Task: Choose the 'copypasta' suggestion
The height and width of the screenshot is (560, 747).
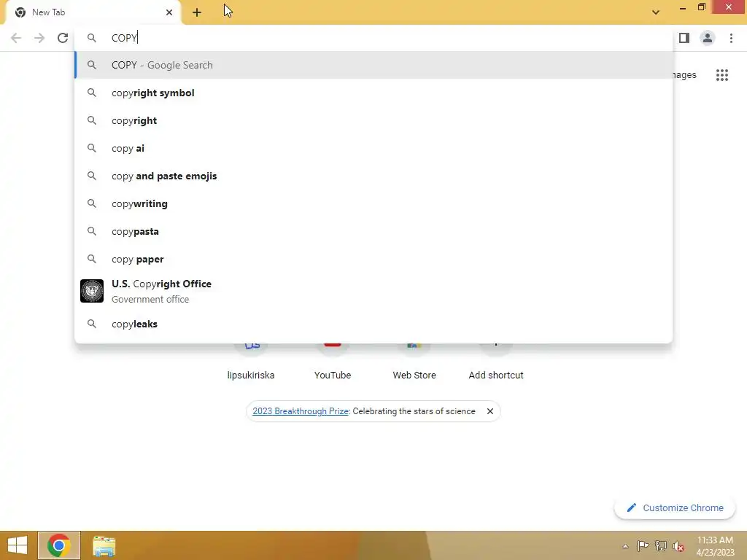Action: click(373, 231)
